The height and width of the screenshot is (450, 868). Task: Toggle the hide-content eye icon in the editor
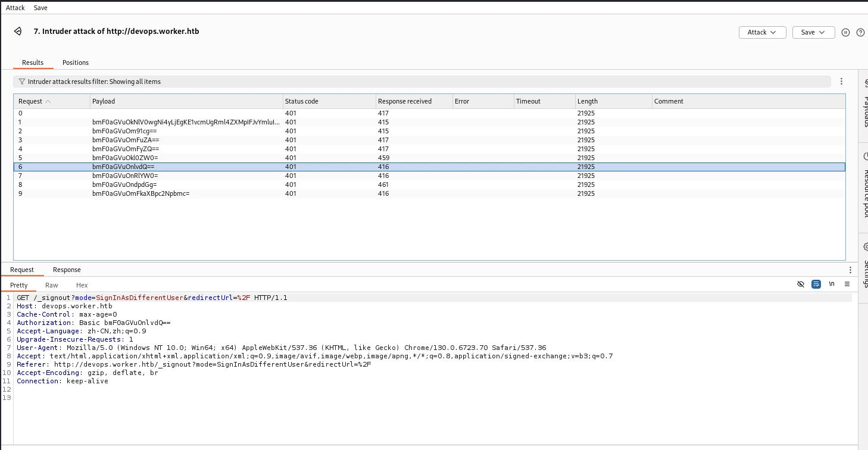pos(801,285)
